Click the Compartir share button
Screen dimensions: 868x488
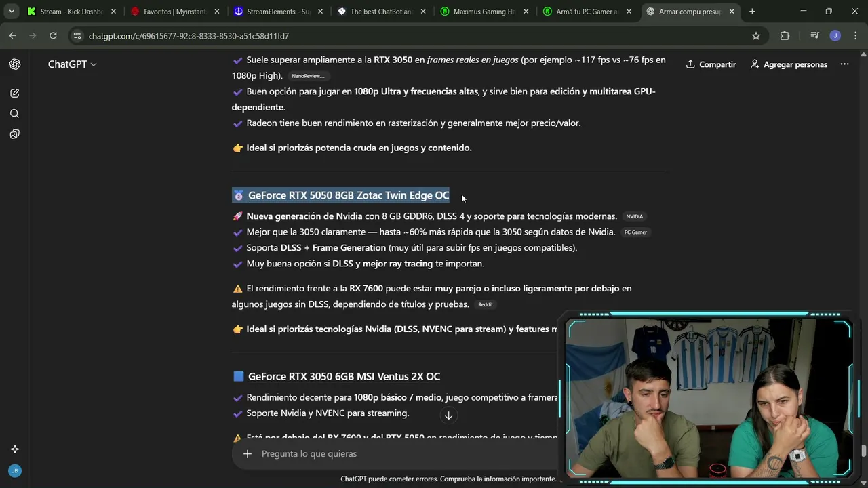point(711,64)
